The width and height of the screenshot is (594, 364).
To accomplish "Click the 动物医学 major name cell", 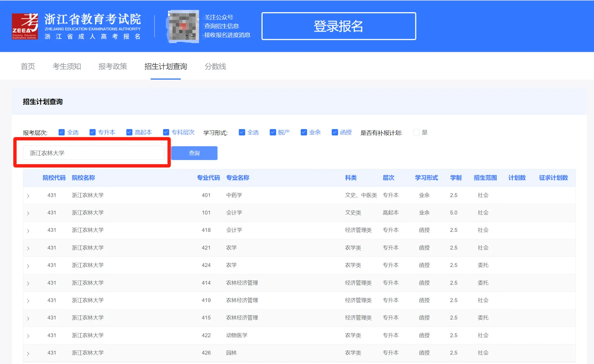I will point(237,335).
